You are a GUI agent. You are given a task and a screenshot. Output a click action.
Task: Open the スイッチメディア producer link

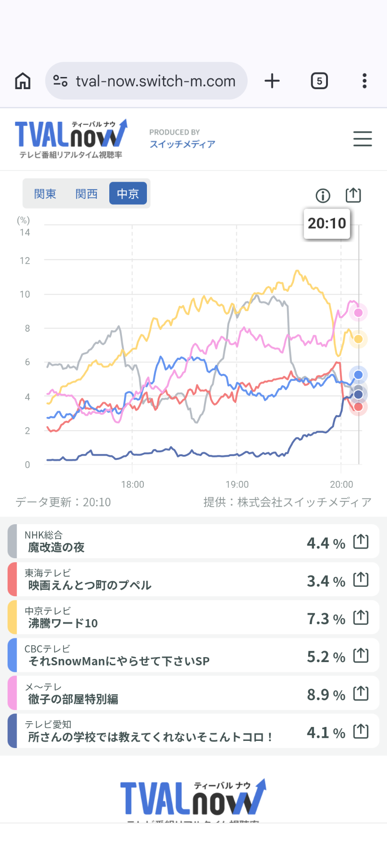pyautogui.click(x=182, y=144)
